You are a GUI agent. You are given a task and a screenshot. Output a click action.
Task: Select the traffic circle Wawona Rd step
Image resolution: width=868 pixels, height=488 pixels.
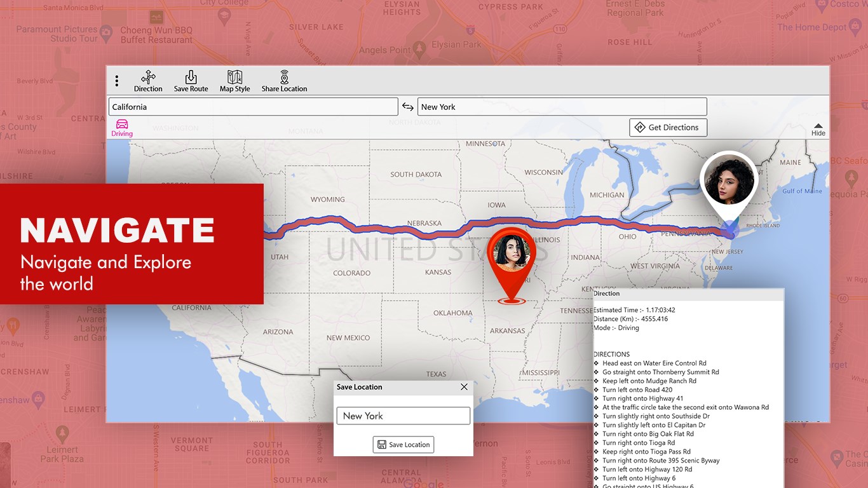coord(685,408)
